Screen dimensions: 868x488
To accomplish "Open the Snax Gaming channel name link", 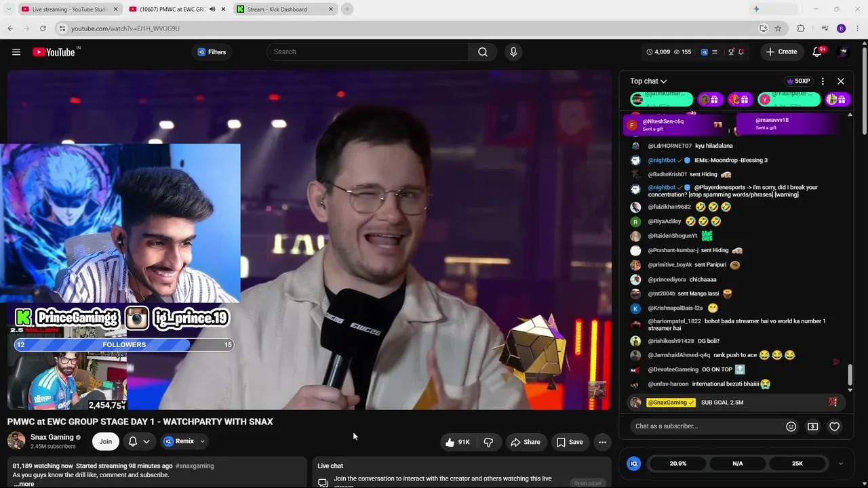I will (x=52, y=437).
